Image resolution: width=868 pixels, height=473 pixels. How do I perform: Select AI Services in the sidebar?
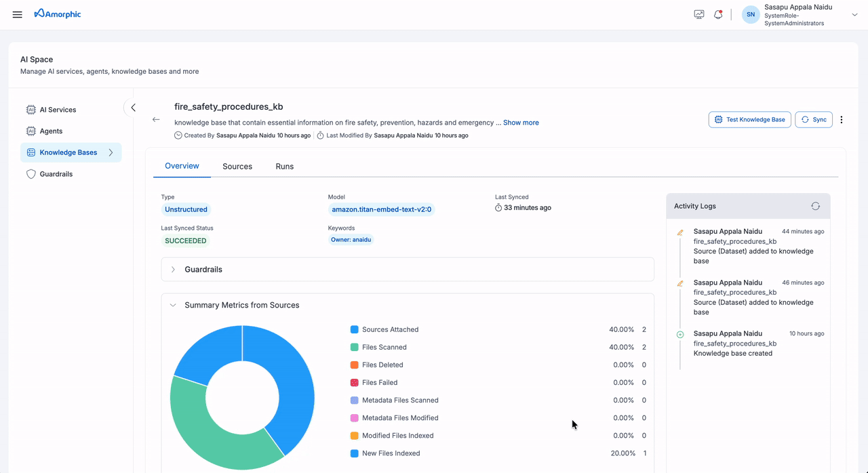57,109
